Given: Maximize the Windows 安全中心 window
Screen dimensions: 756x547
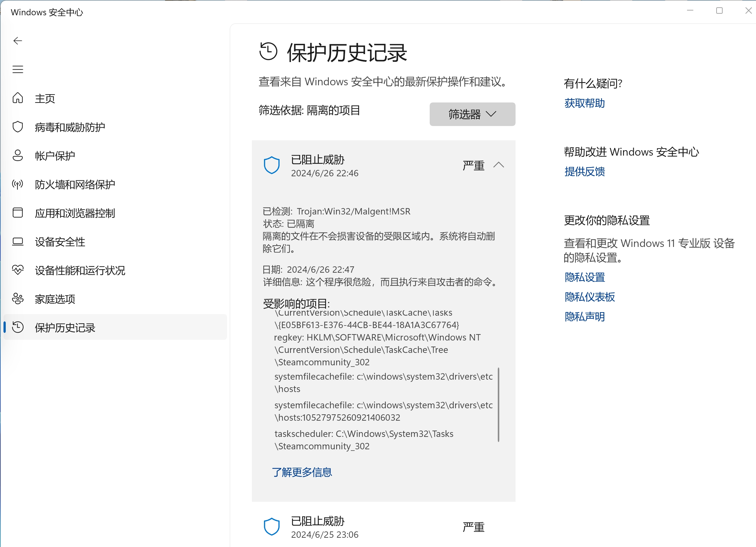Looking at the screenshot, I should (x=719, y=11).
